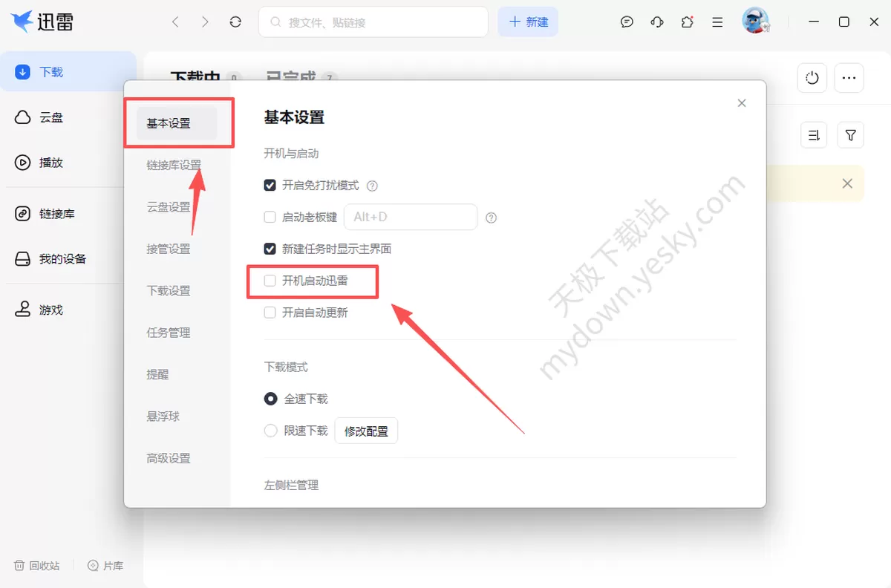Screen dimensions: 891x588
Task: Select 任务管理 settings tab
Action: click(169, 333)
